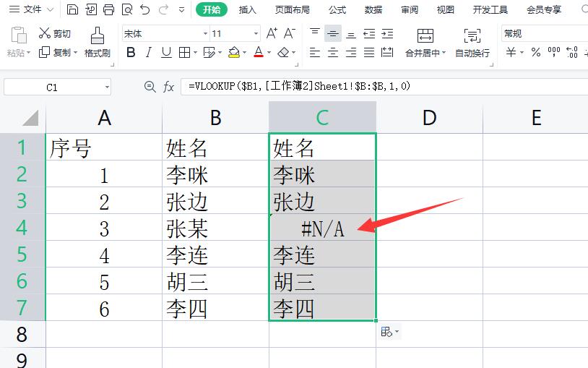This screenshot has width=588, height=368.
Task: Click the Format Painter (格式刷) icon
Action: (97, 36)
